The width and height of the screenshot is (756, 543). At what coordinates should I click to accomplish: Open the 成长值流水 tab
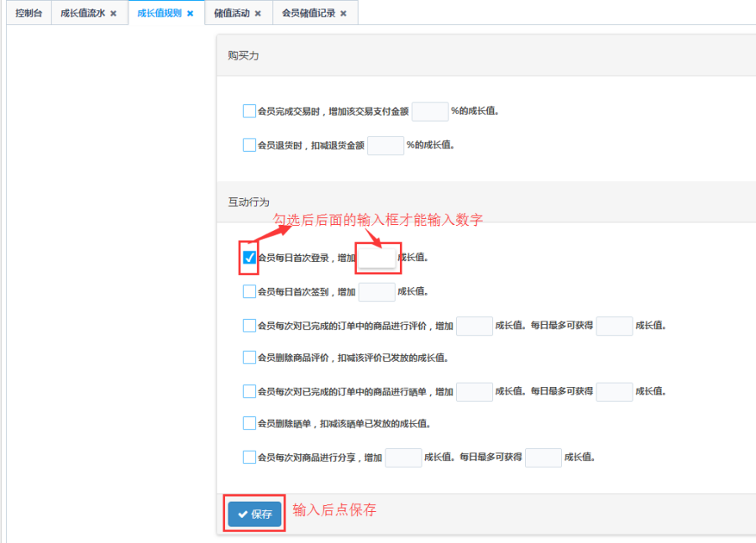[82, 13]
